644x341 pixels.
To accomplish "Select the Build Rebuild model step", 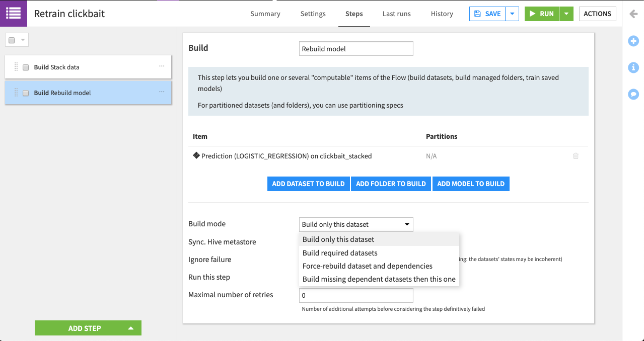I will [88, 93].
